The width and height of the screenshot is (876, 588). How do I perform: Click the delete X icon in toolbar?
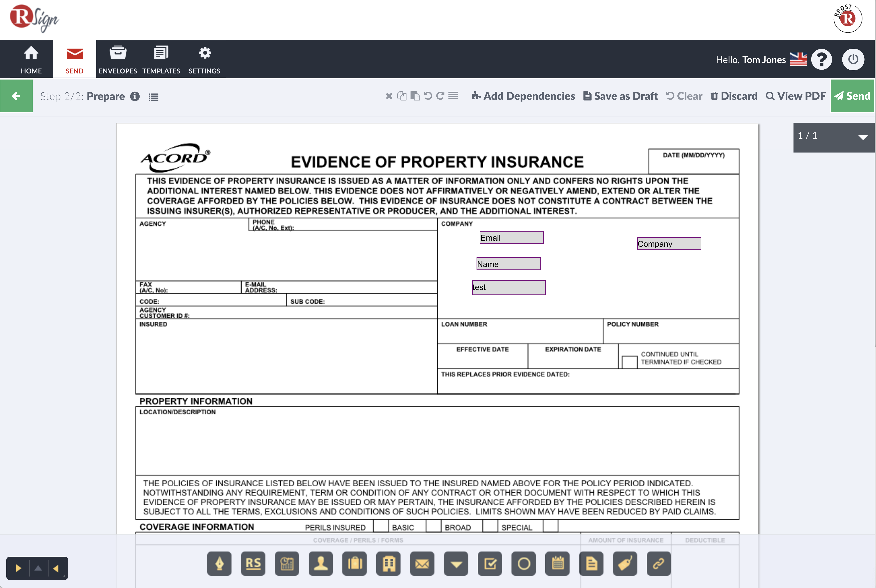pyautogui.click(x=389, y=96)
